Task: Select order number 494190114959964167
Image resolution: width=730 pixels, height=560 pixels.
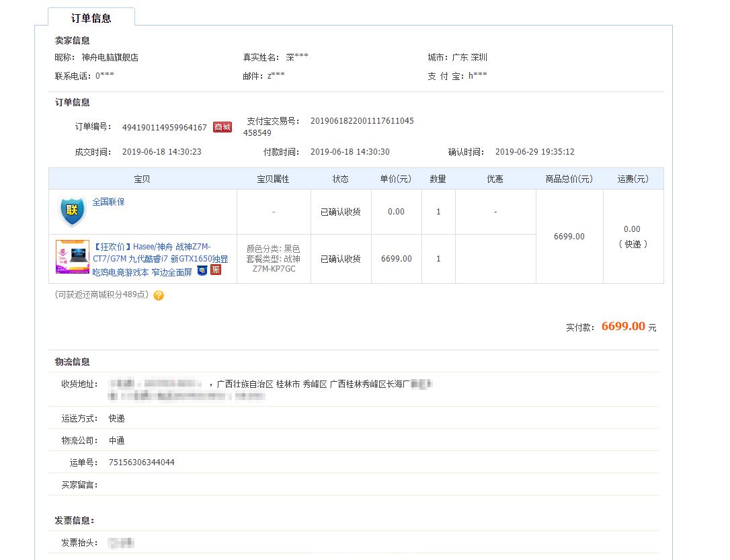Action: (164, 128)
